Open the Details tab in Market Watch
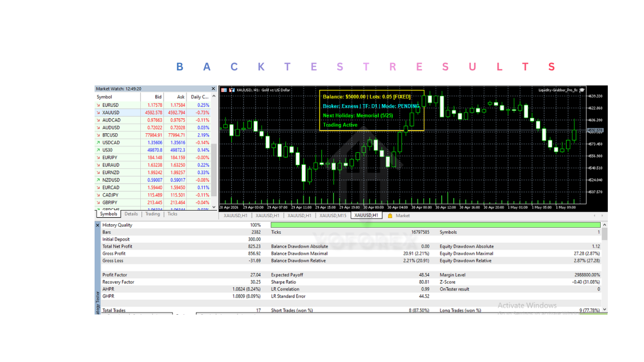The image size is (644, 362). click(131, 214)
